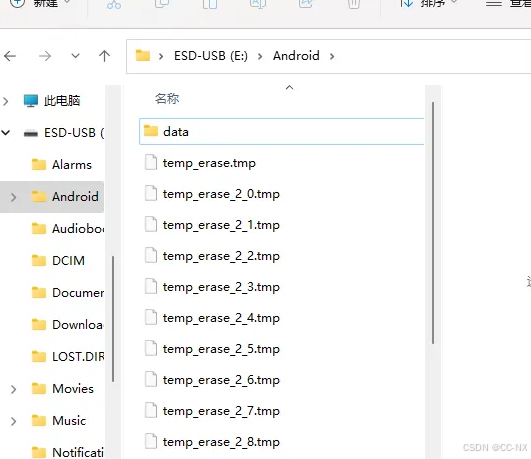Image resolution: width=531 pixels, height=459 pixels.
Task: Open the LOST.DIR folder in sidebar
Action: coord(68,356)
